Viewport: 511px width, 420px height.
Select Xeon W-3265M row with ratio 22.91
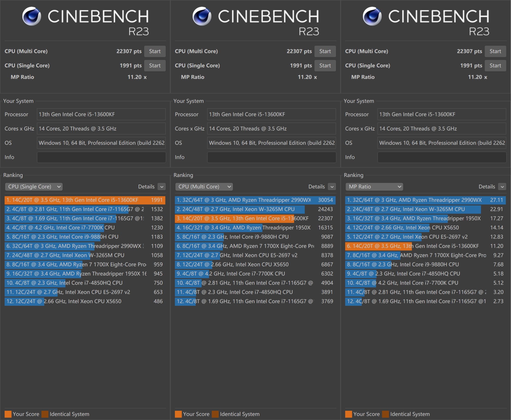tap(425, 209)
